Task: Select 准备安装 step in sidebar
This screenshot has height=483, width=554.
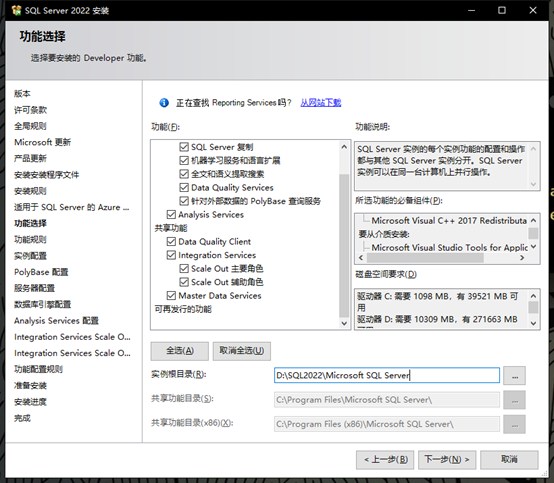Action: 30,385
